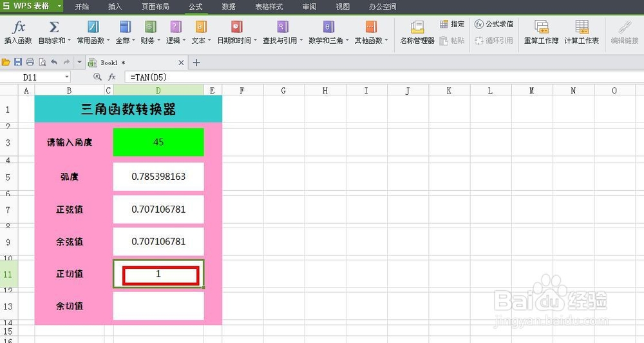Select the green cell containing 45

(x=158, y=142)
